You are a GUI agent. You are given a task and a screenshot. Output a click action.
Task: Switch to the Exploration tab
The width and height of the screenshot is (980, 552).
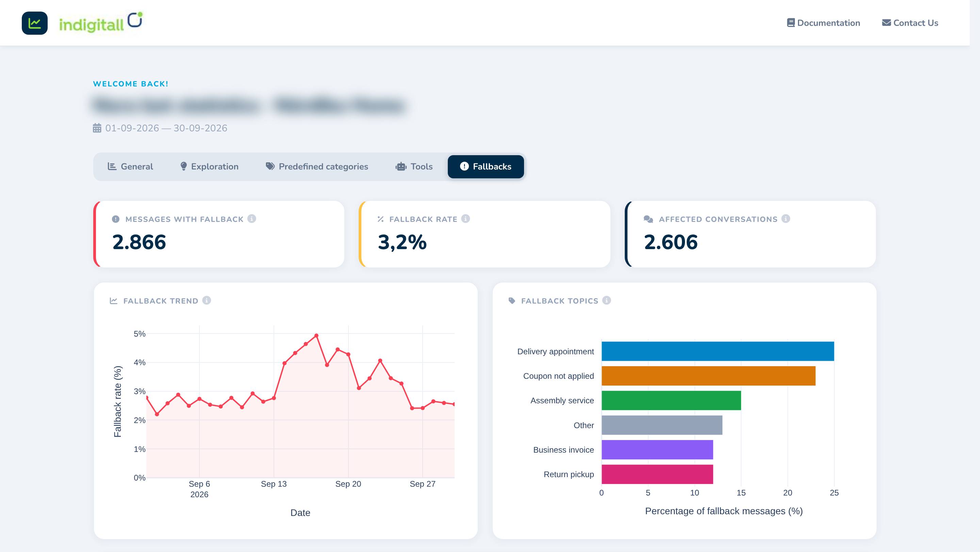tap(209, 167)
